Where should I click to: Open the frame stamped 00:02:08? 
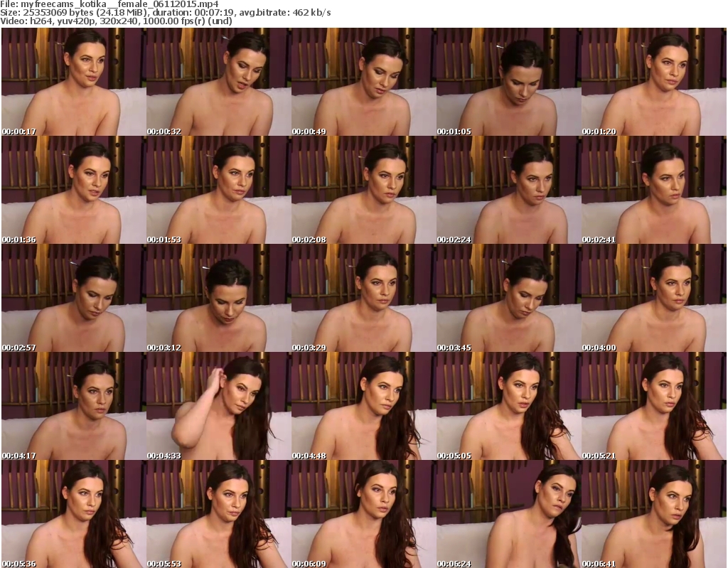point(363,190)
